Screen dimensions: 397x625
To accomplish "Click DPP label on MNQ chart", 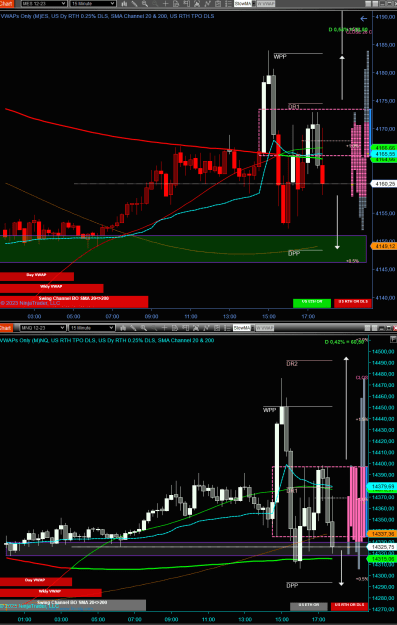I will pyautogui.click(x=292, y=586).
